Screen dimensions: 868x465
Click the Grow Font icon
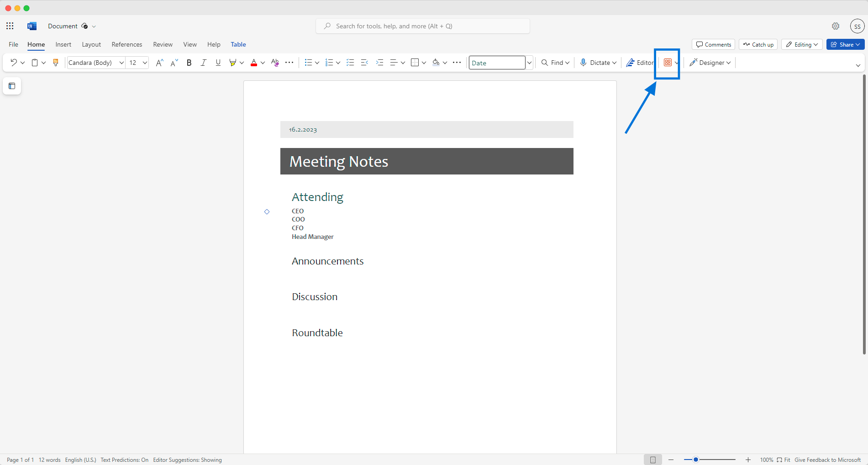click(x=159, y=63)
